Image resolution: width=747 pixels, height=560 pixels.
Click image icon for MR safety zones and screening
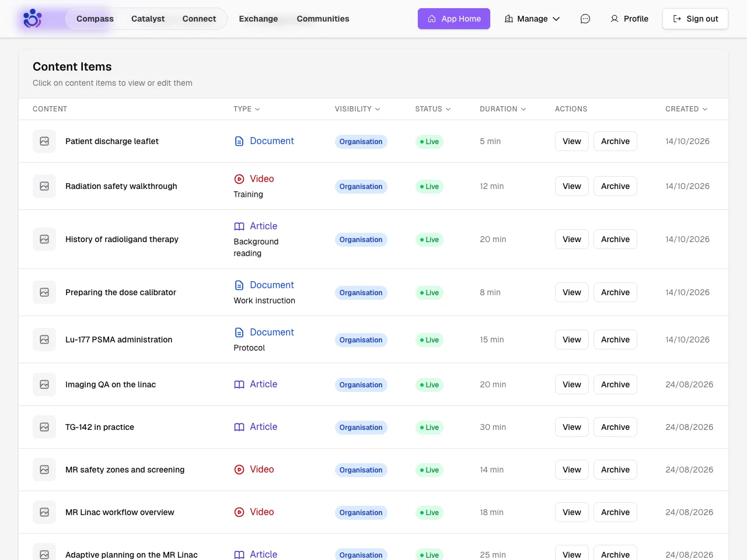[44, 470]
